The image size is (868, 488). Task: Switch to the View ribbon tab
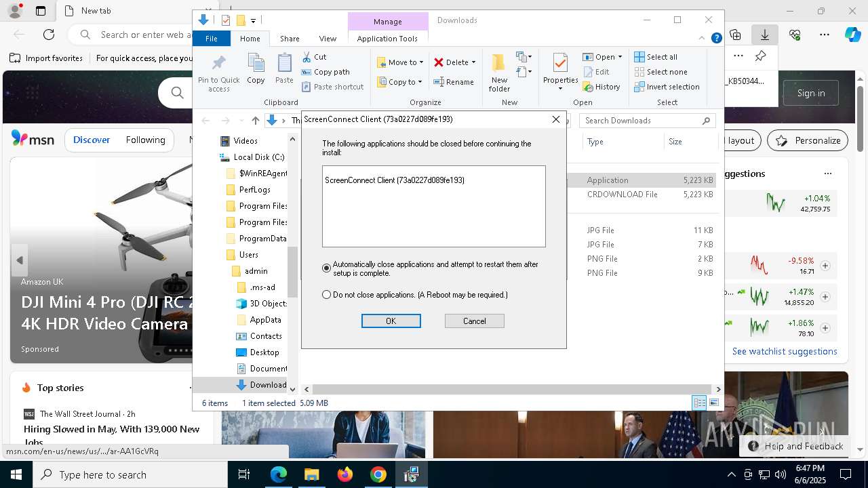(328, 39)
